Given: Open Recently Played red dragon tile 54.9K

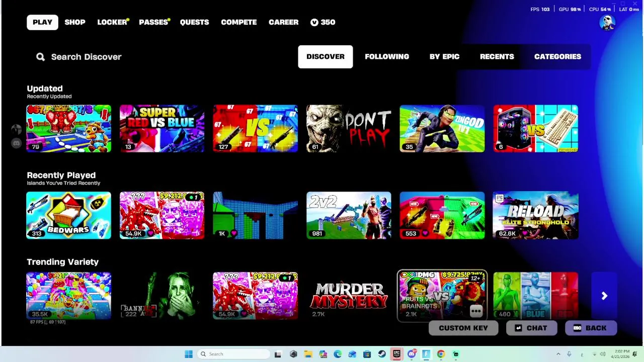Looking at the screenshot, I should tap(162, 215).
